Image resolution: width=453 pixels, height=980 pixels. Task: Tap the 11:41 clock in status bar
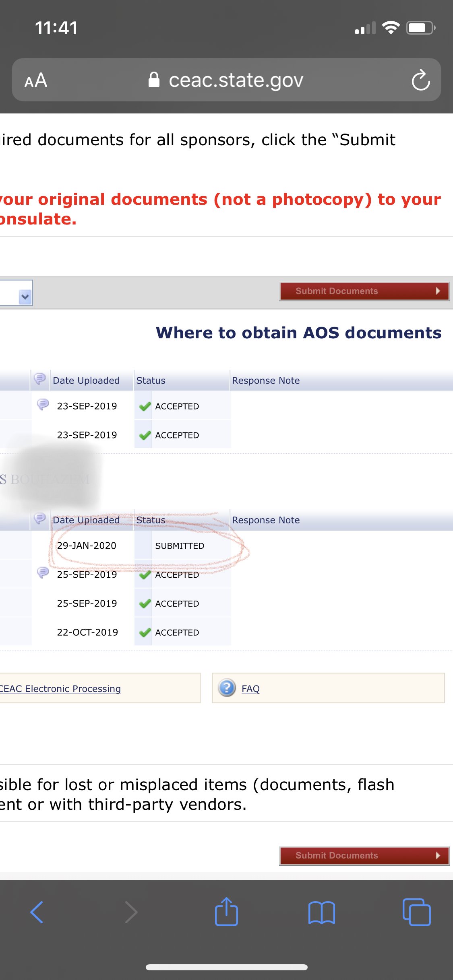56,28
